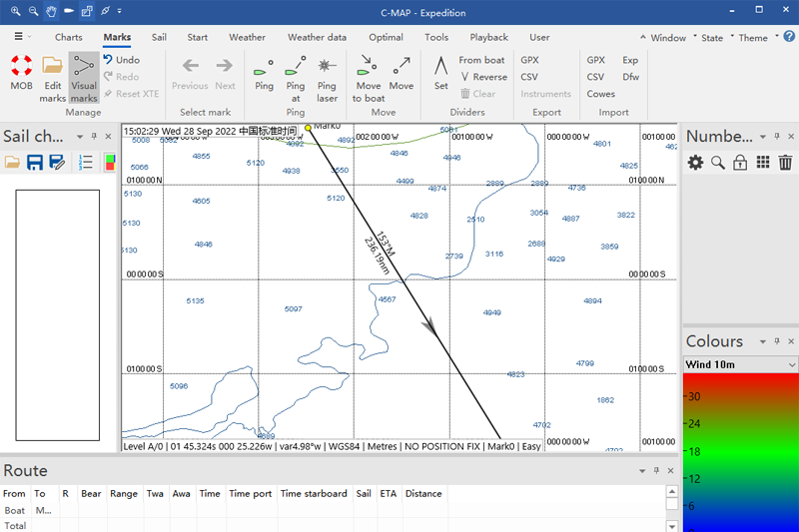Click the Ping laser icon
The image size is (799, 532).
[327, 66]
